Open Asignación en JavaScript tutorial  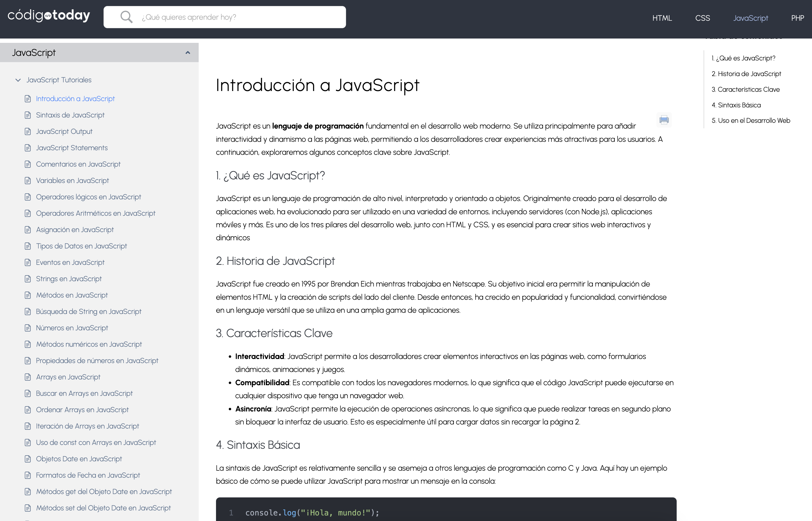(x=75, y=230)
